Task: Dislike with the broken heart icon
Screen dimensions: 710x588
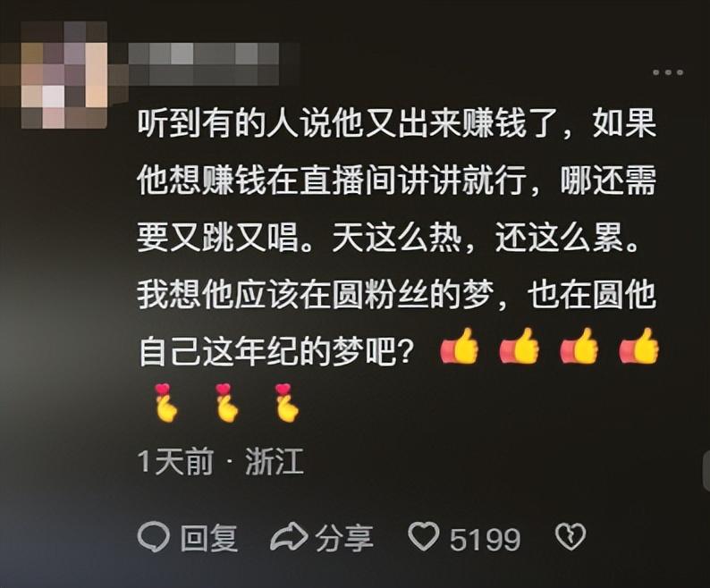Action: [x=571, y=537]
